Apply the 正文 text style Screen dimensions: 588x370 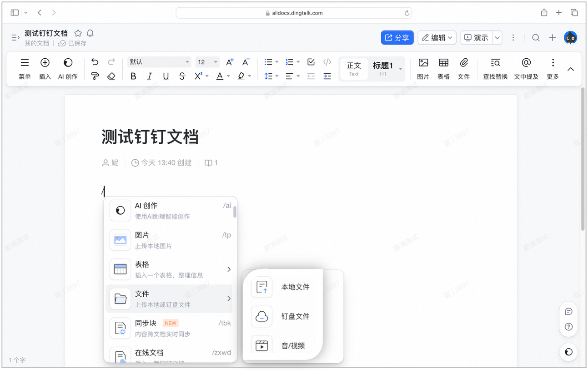pos(354,69)
